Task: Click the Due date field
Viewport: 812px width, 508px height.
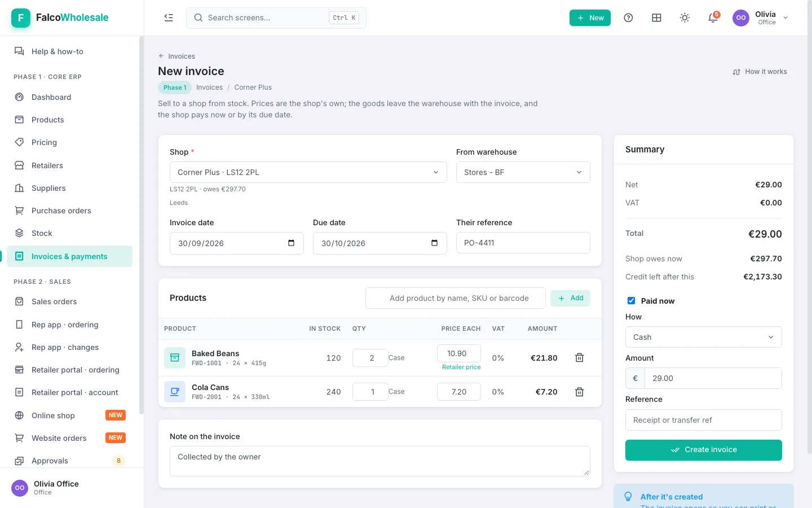Action: coord(380,243)
